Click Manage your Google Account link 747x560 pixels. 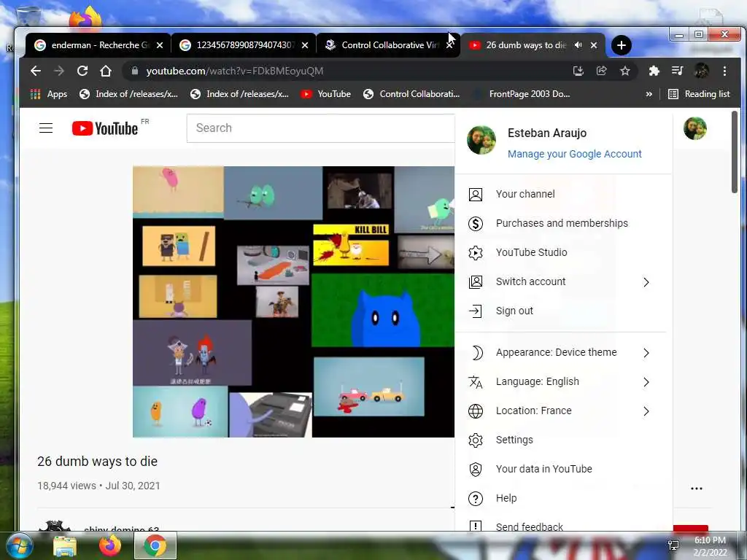point(575,154)
